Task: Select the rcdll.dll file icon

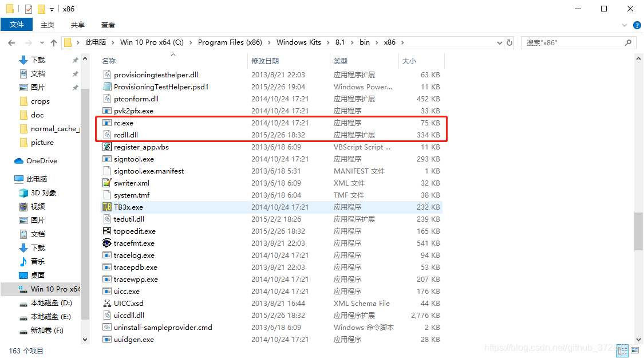Action: (107, 135)
